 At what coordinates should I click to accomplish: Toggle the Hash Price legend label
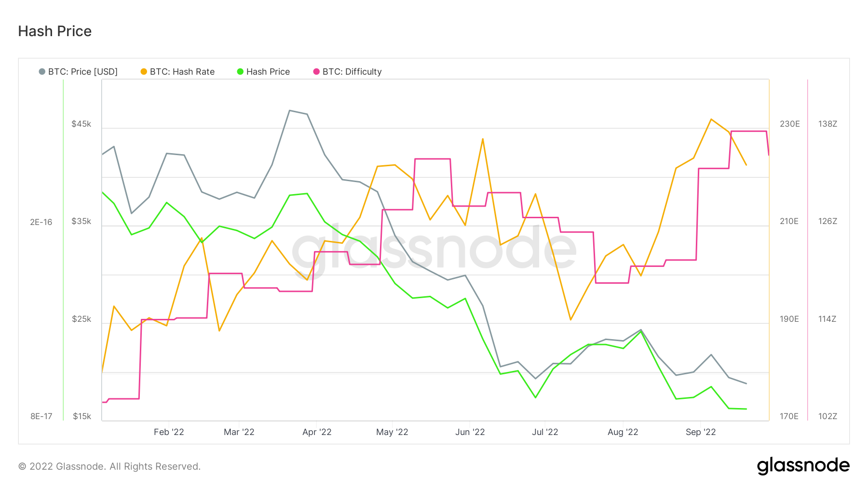pyautogui.click(x=268, y=72)
